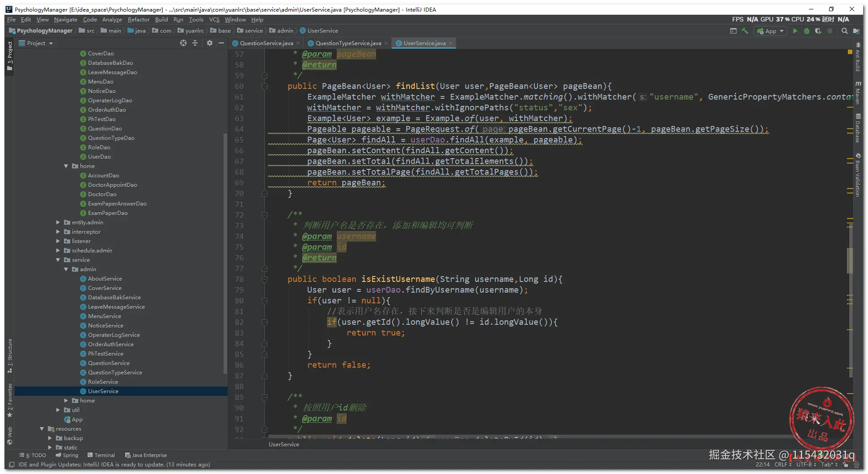Screen dimensions: 868x474
Task: Open the Bean Validation side panel
Action: (858, 175)
